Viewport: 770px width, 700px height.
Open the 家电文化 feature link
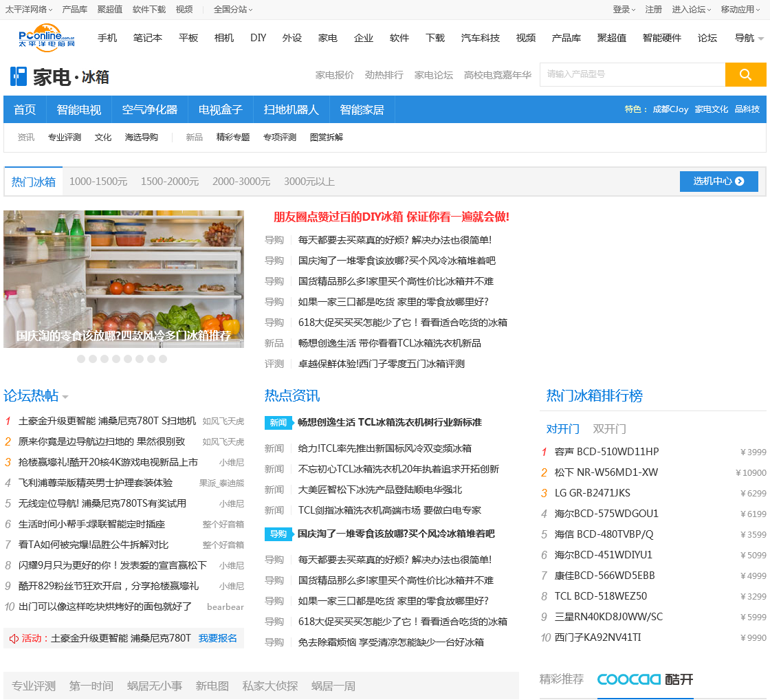click(712, 109)
